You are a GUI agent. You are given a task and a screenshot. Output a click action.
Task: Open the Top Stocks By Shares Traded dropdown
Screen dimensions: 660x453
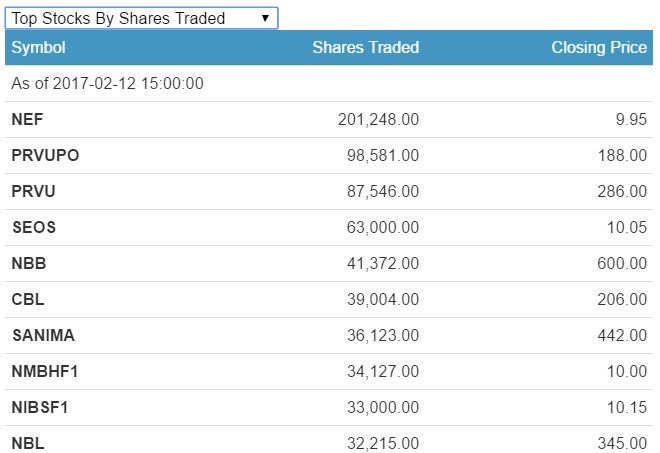[x=141, y=18]
